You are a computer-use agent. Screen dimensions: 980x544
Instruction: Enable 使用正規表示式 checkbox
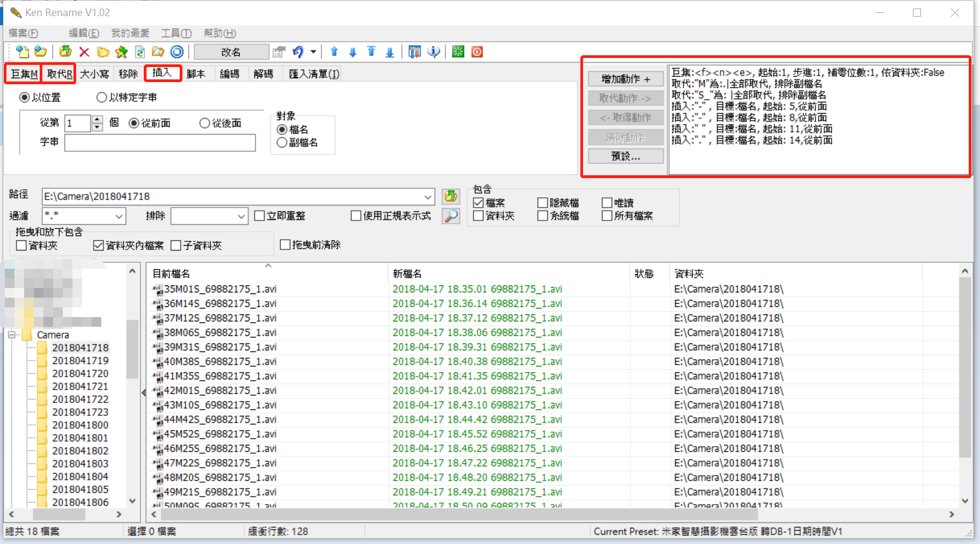pos(356,216)
